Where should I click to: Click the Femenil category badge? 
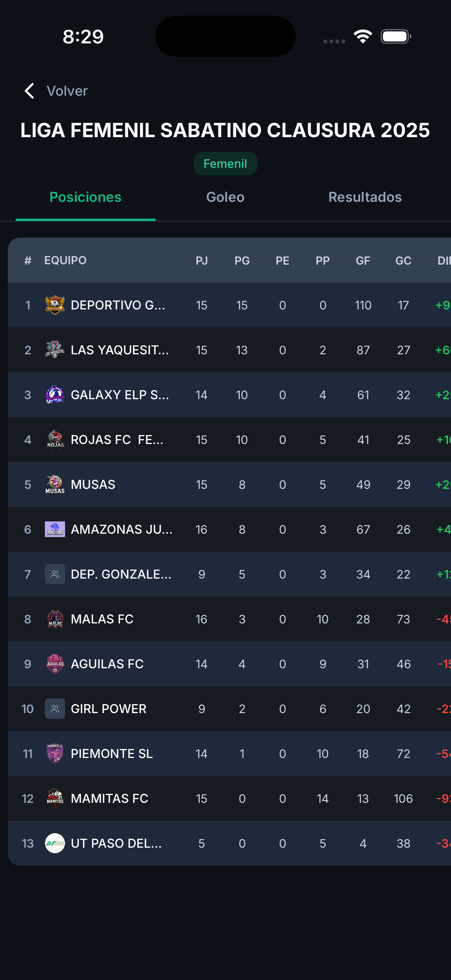pos(225,163)
